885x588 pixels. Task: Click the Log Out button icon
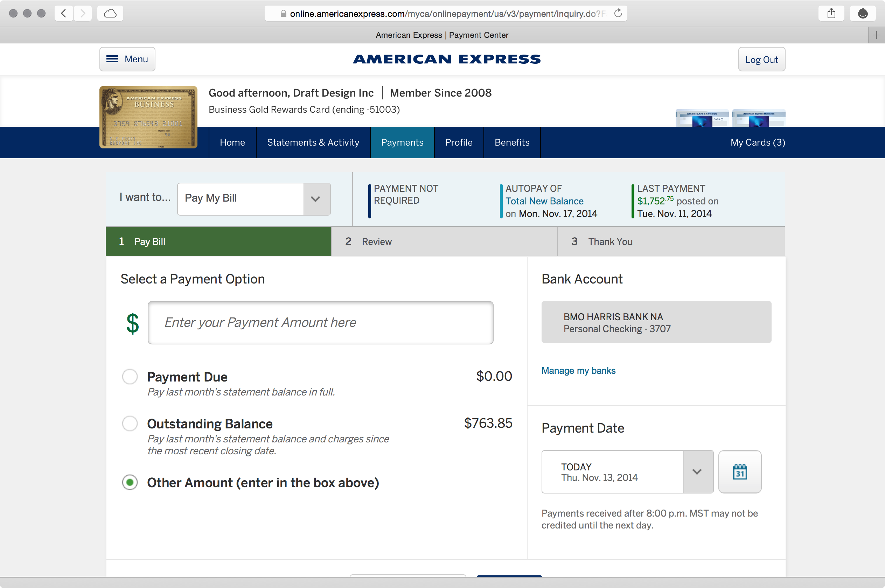[760, 60]
